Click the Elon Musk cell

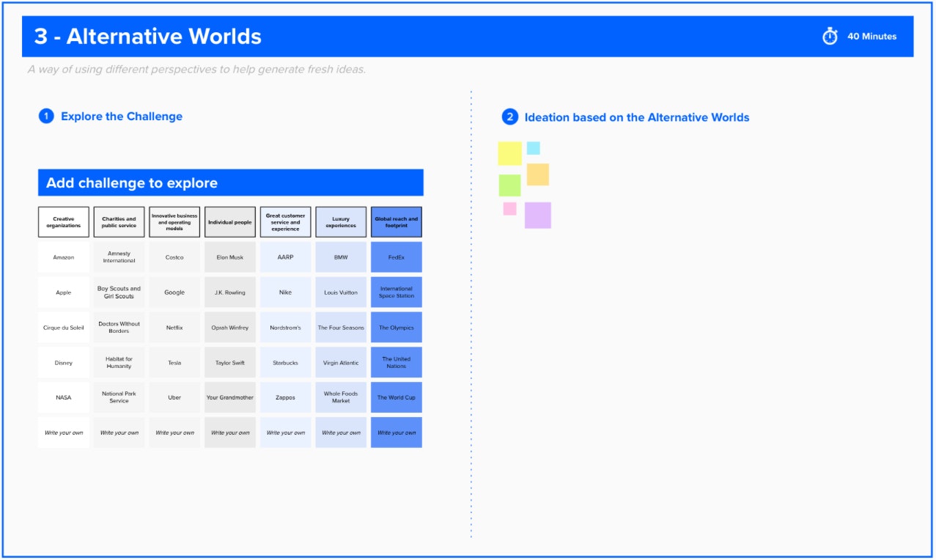pyautogui.click(x=230, y=257)
